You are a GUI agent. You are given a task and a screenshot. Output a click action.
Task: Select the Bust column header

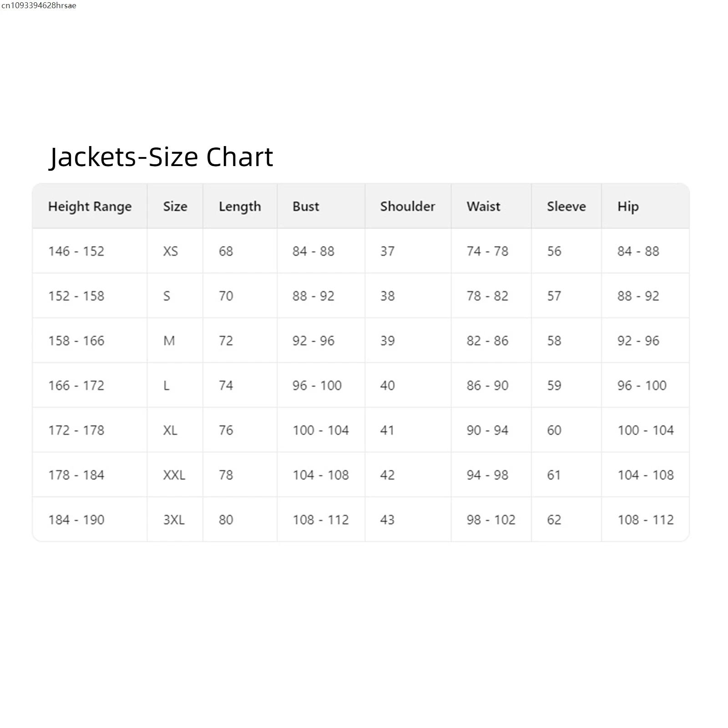(x=306, y=207)
